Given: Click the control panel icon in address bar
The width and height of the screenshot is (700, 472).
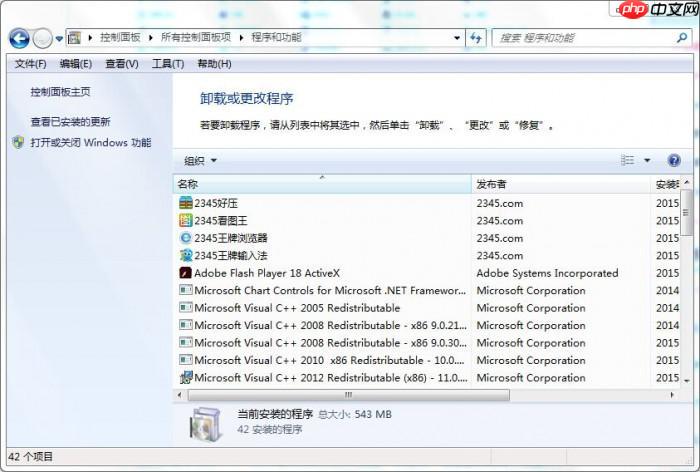Looking at the screenshot, I should click(75, 38).
